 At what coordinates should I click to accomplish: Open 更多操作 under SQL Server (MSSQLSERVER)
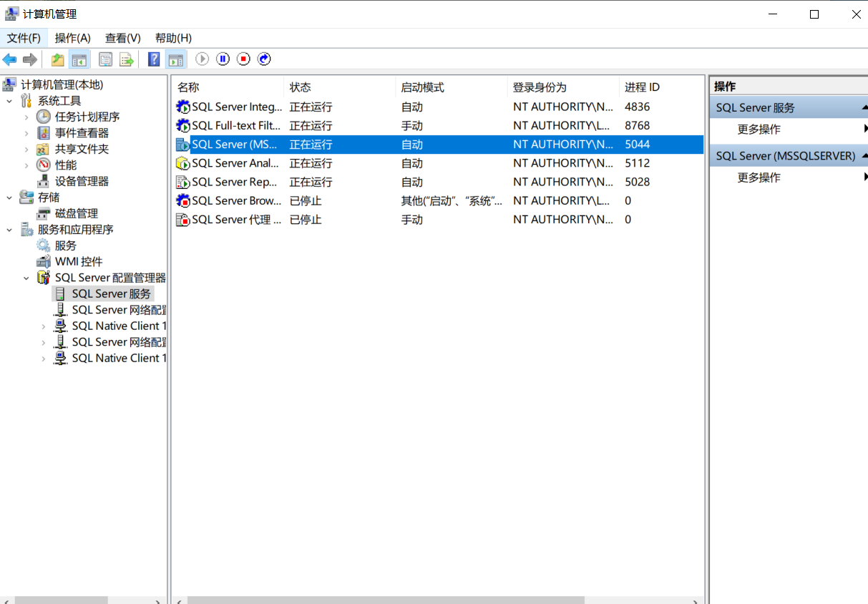tap(759, 177)
